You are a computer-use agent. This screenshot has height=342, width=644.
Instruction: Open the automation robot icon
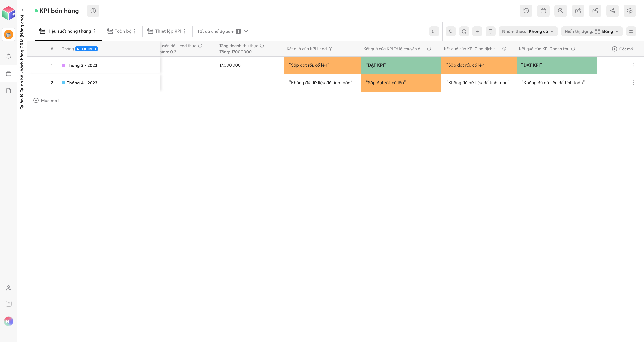click(543, 11)
